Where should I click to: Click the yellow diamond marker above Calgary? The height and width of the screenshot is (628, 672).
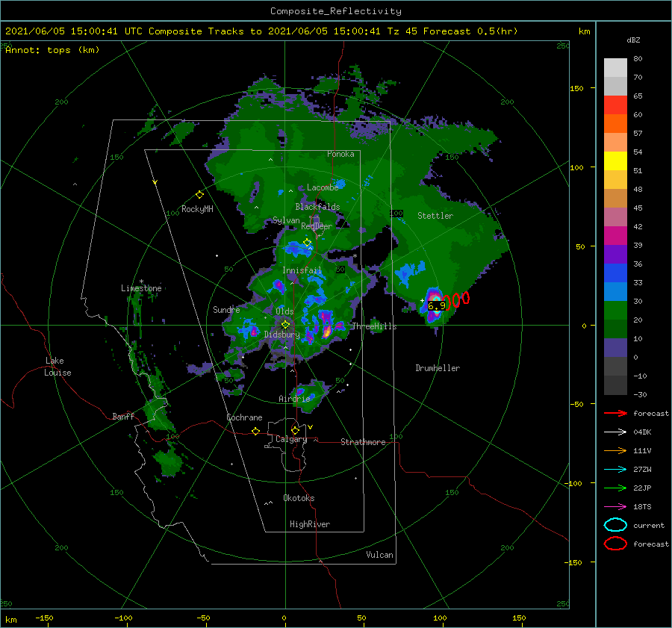click(x=295, y=430)
